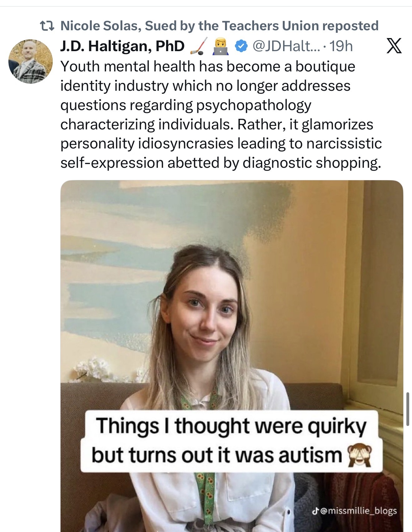Click the page scrollbar thumb
The image size is (412, 532).
(x=408, y=409)
